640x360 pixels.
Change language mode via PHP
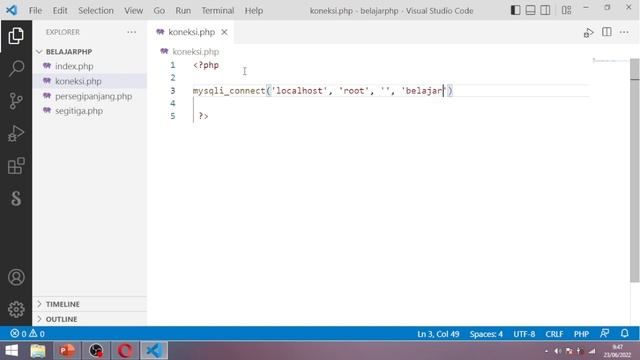click(x=581, y=334)
